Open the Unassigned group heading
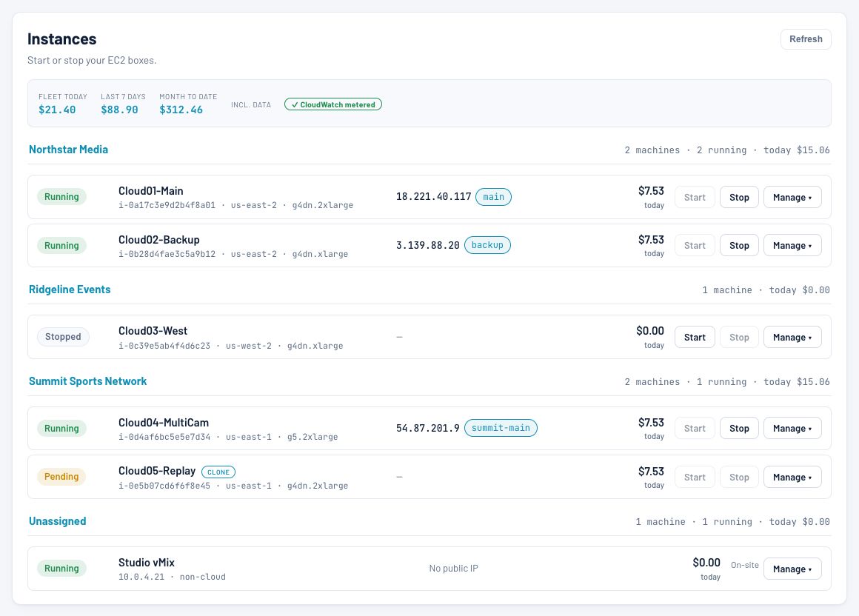The width and height of the screenshot is (859, 616). [x=58, y=520]
